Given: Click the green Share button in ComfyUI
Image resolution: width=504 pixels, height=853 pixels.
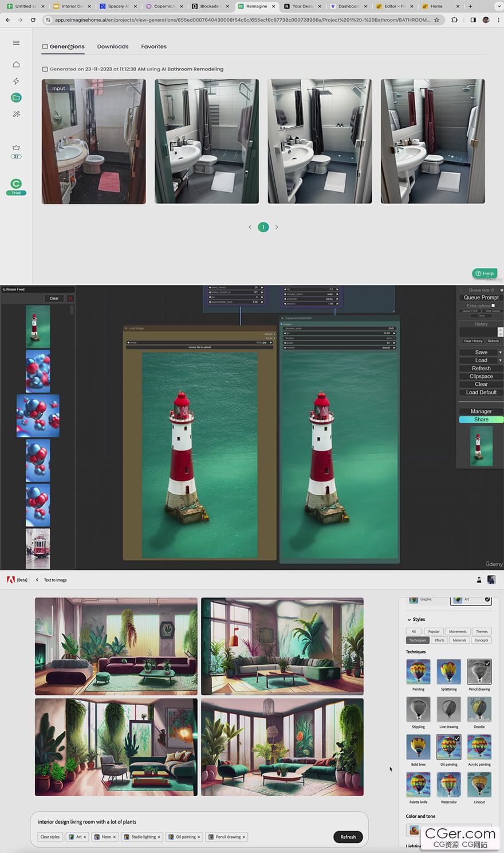Looking at the screenshot, I should pos(481,420).
